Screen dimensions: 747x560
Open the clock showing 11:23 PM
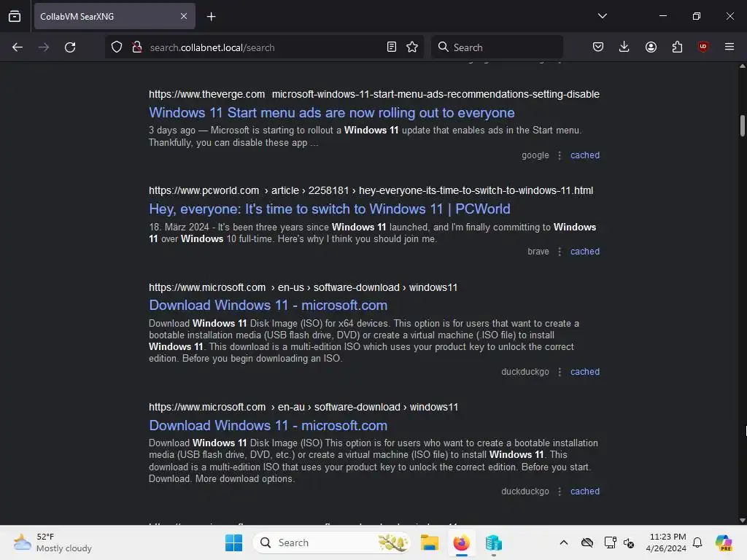(666, 542)
